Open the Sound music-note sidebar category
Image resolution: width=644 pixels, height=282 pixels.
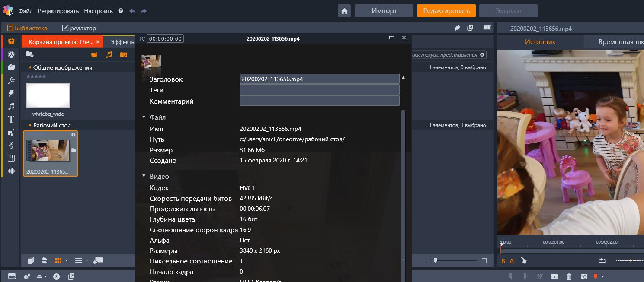[12, 106]
